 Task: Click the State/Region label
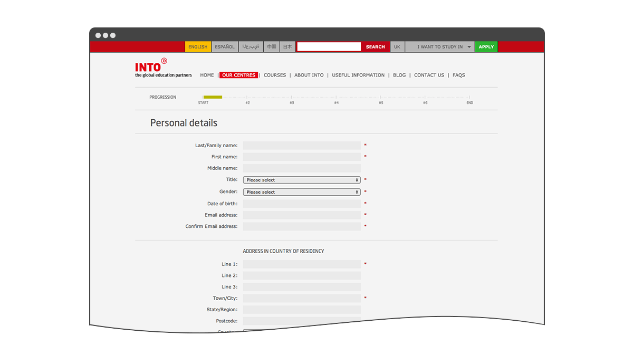click(x=222, y=310)
